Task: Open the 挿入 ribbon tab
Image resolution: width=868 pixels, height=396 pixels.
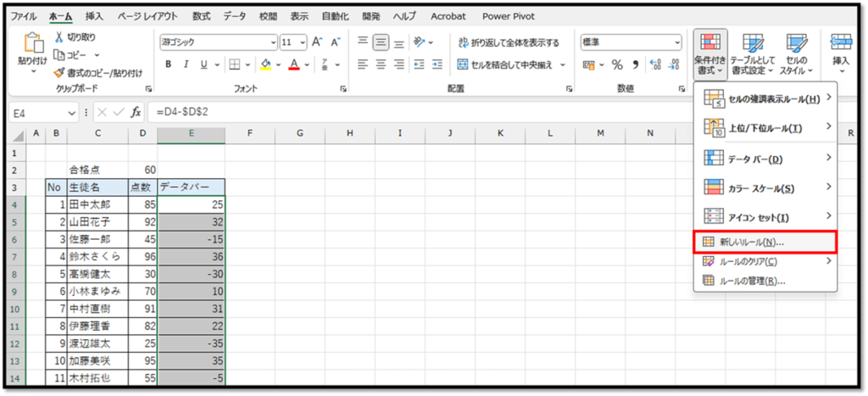Action: [95, 15]
